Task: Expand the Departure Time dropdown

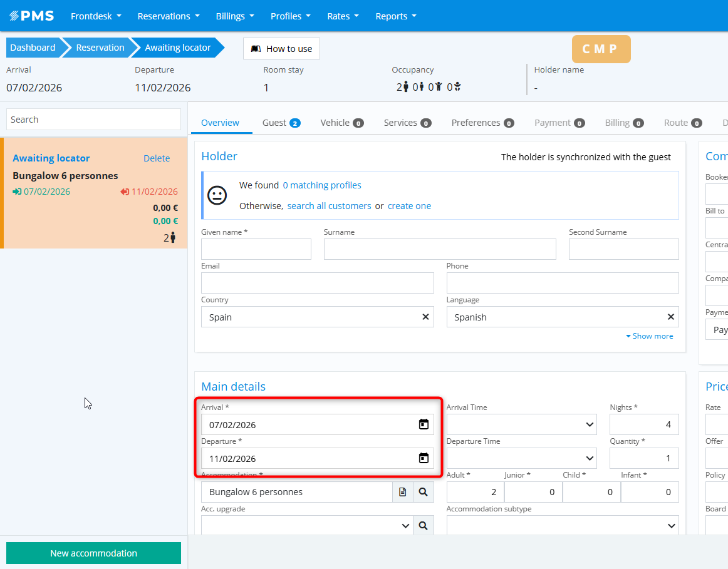Action: [521, 458]
